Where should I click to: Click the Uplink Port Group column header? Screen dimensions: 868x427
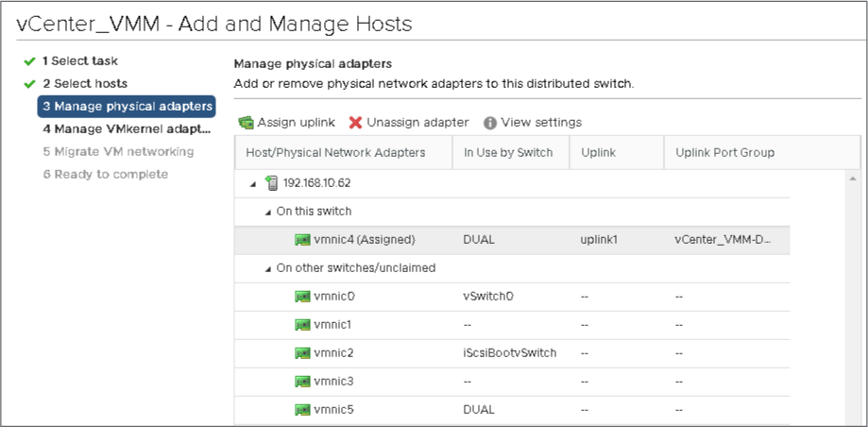pos(762,152)
